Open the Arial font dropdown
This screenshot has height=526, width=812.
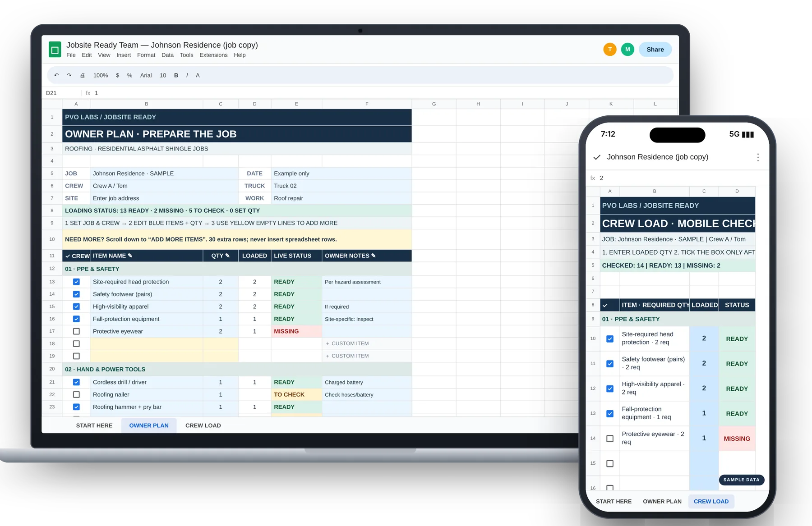pyautogui.click(x=146, y=75)
